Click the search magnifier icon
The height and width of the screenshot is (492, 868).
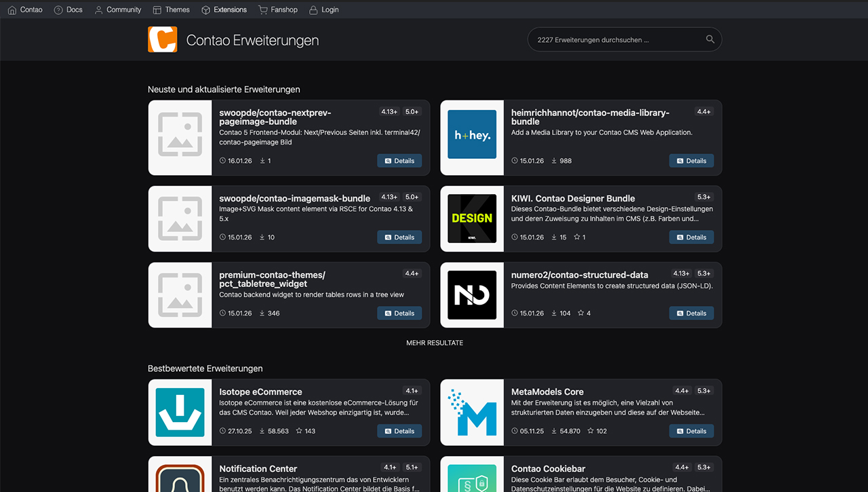pyautogui.click(x=710, y=39)
